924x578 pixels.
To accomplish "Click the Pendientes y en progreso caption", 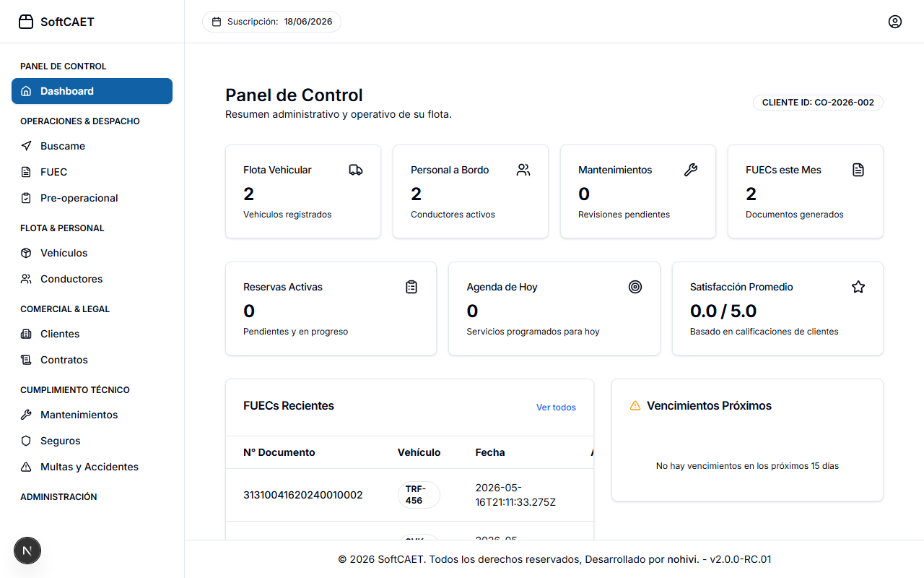I will 295,332.
